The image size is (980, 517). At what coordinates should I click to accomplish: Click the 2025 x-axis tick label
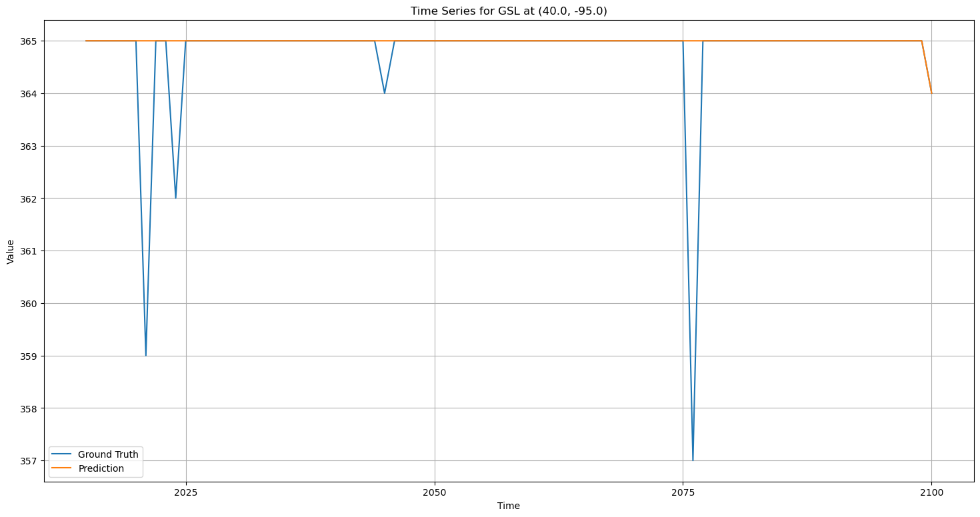coord(186,492)
